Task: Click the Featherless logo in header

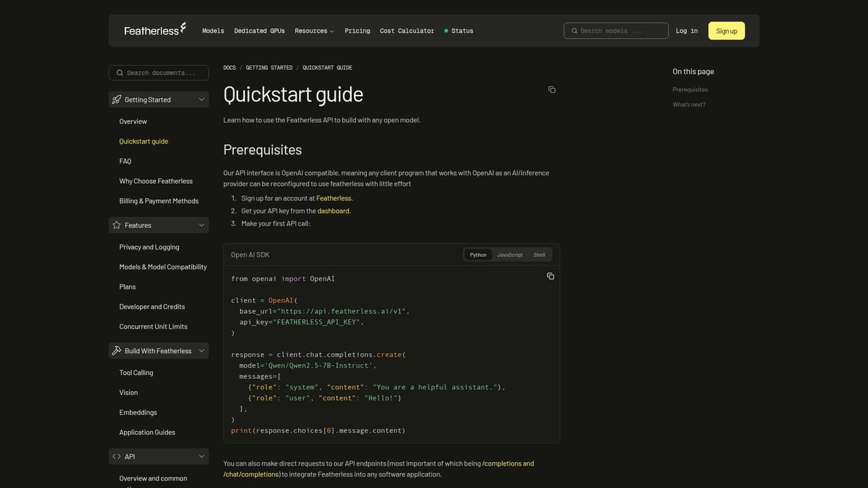Action: pyautogui.click(x=155, y=30)
